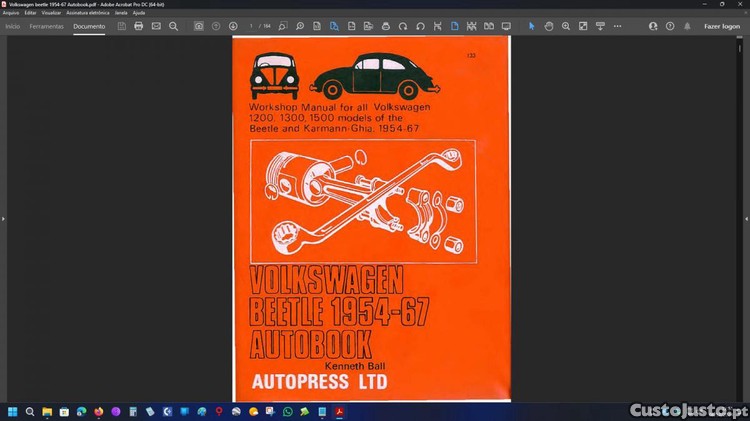Click the email envelope icon

click(156, 26)
